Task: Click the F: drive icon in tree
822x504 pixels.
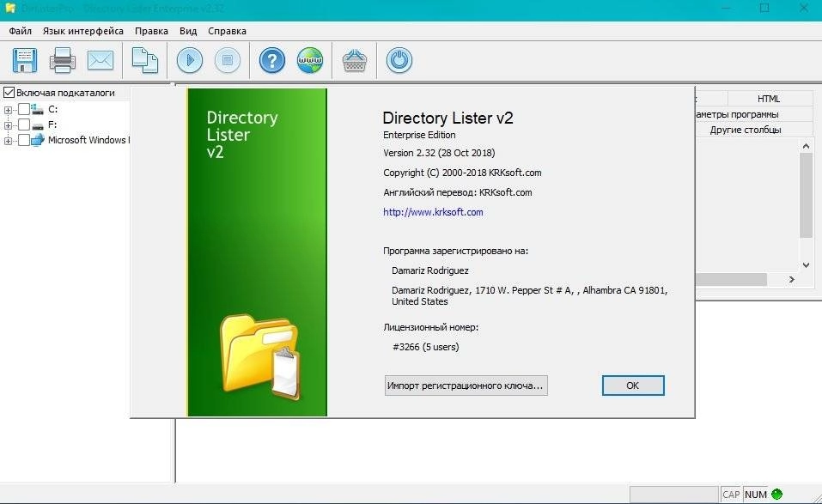Action: coord(37,125)
